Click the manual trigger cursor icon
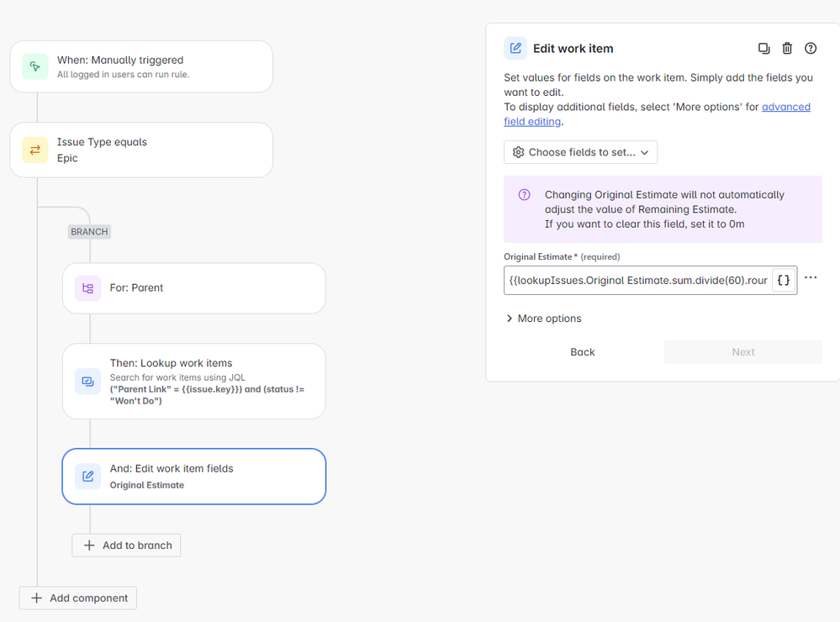The height and width of the screenshot is (622, 840). [34, 66]
